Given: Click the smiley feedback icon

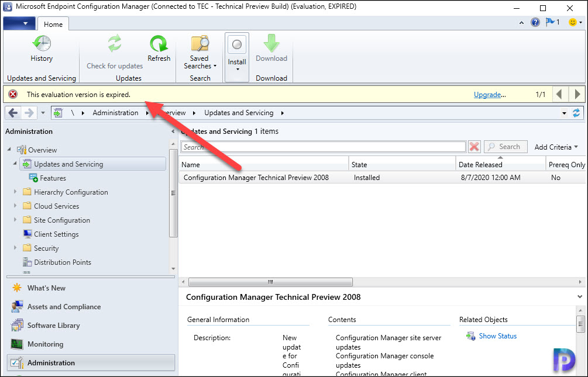Looking at the screenshot, I should coord(573,22).
